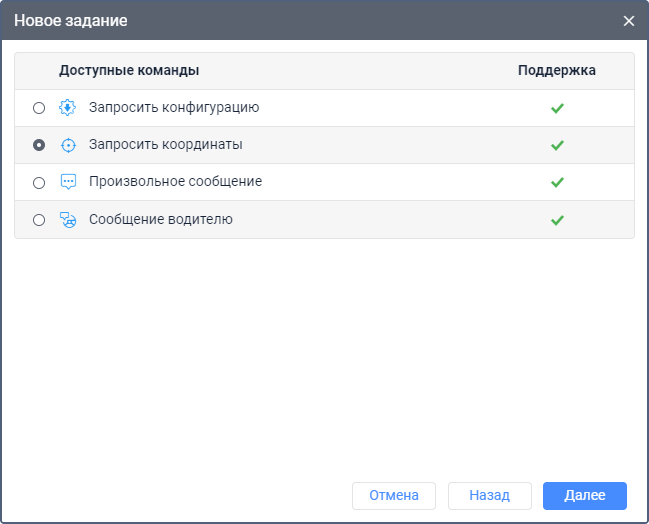
Task: Click the green checkmark in the Произвольное сообщение row
Action: pyautogui.click(x=557, y=182)
